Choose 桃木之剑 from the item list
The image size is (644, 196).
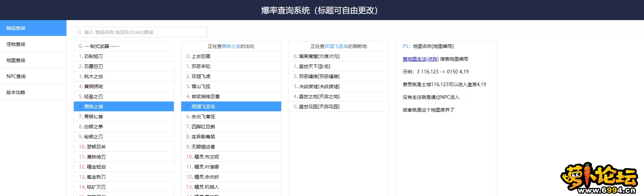click(93, 76)
